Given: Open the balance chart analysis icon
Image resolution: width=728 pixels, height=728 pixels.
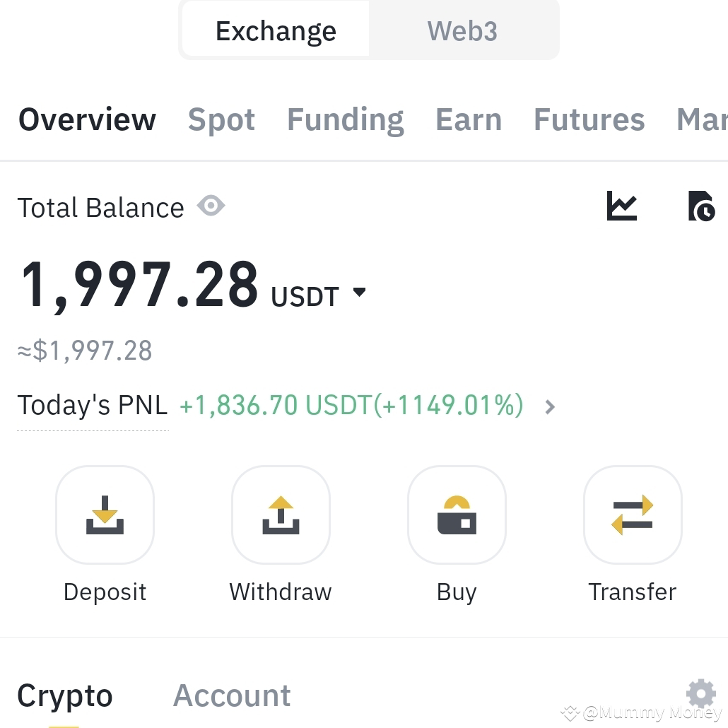Looking at the screenshot, I should coord(622,206).
